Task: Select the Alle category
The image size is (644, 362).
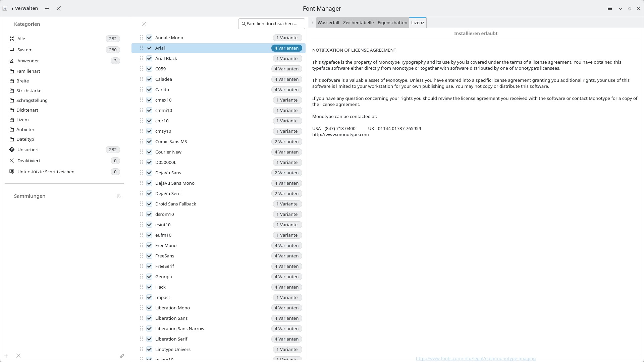Action: tap(64, 39)
